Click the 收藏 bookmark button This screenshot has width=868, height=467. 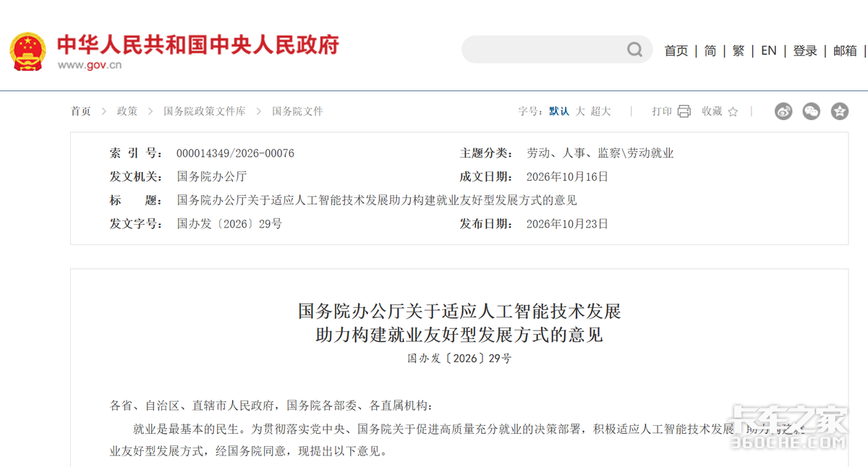click(x=712, y=111)
